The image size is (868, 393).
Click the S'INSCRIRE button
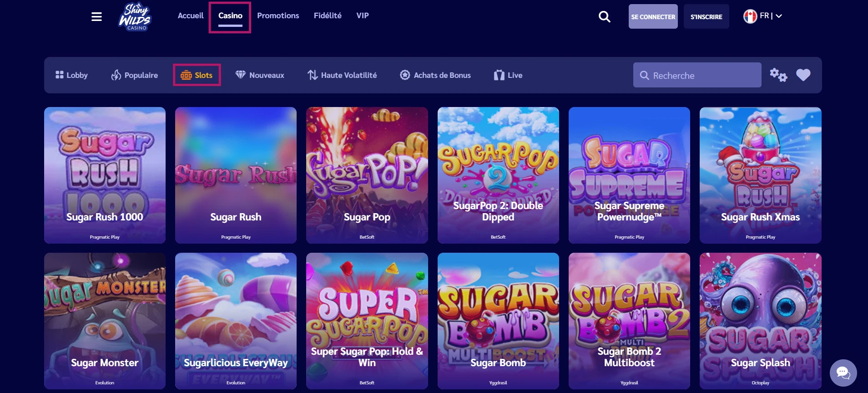(706, 16)
